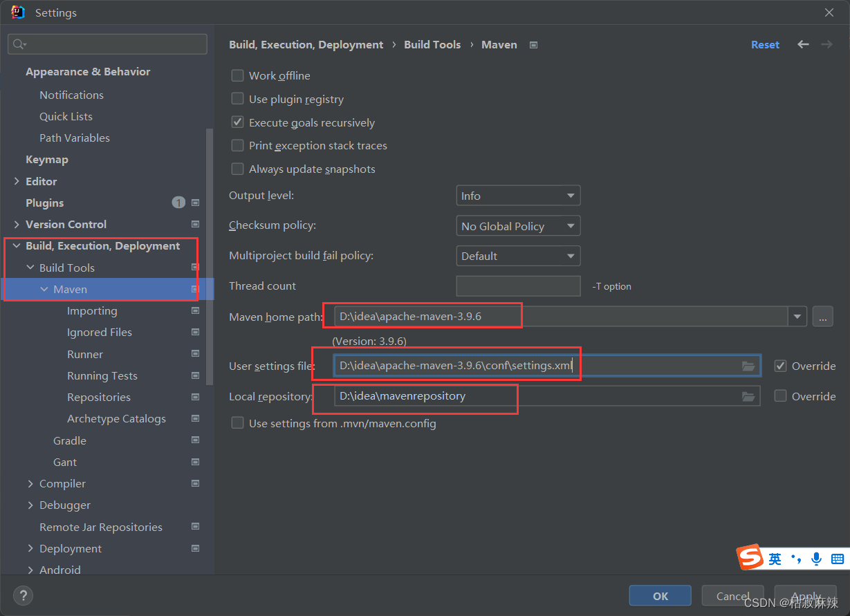Click project-level icon beside Ignored Files
The width and height of the screenshot is (850, 616).
pos(196,333)
